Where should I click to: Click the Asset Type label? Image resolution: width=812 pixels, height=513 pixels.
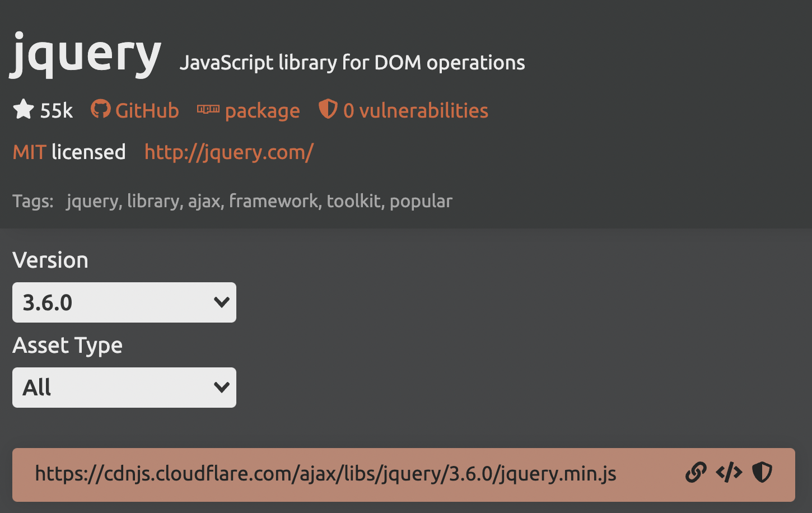pos(68,346)
